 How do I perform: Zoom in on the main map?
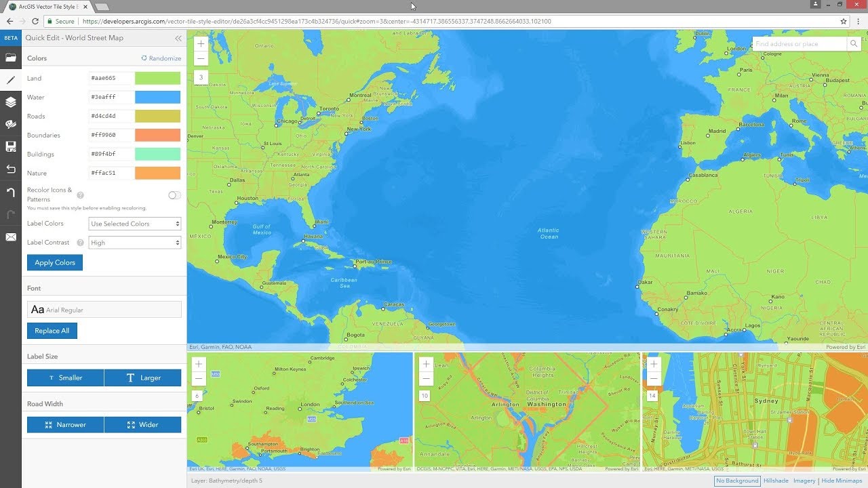click(201, 43)
